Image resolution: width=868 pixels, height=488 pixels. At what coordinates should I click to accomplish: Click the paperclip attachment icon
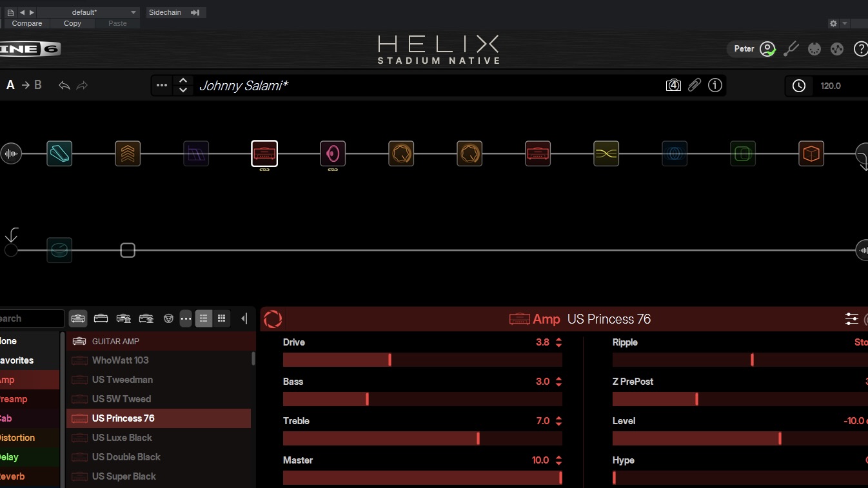tap(695, 85)
